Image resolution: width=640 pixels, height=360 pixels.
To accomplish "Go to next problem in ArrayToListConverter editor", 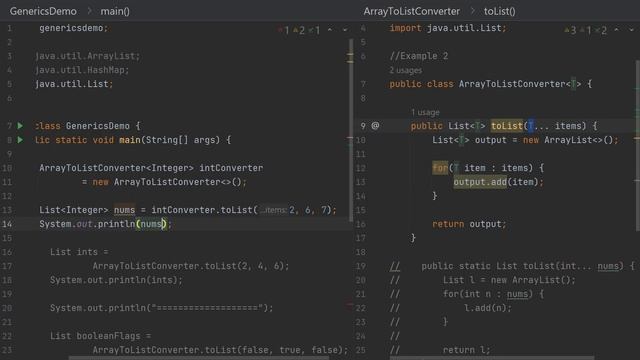I will point(631,30).
